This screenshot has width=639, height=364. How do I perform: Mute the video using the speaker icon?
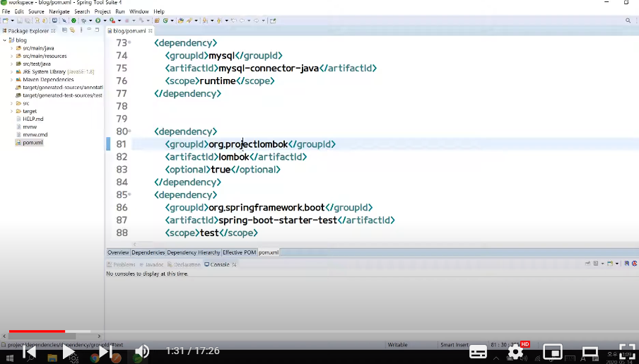click(142, 351)
